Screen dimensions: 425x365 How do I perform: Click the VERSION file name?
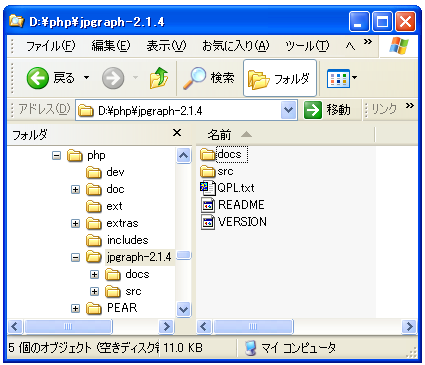[x=242, y=222]
